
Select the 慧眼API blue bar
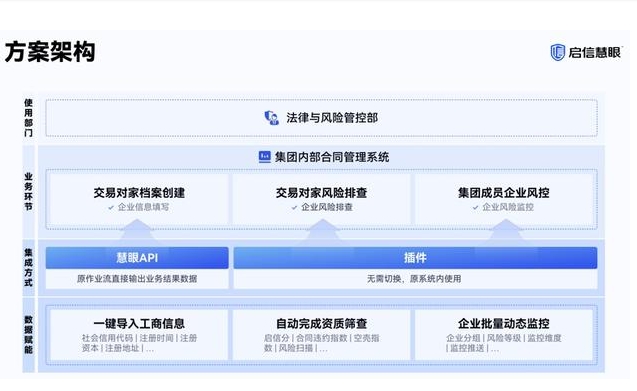[x=137, y=258]
